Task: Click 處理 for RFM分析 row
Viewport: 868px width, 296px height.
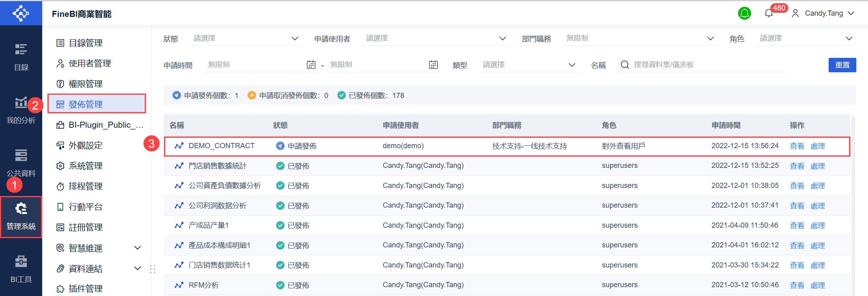Action: pyautogui.click(x=817, y=285)
